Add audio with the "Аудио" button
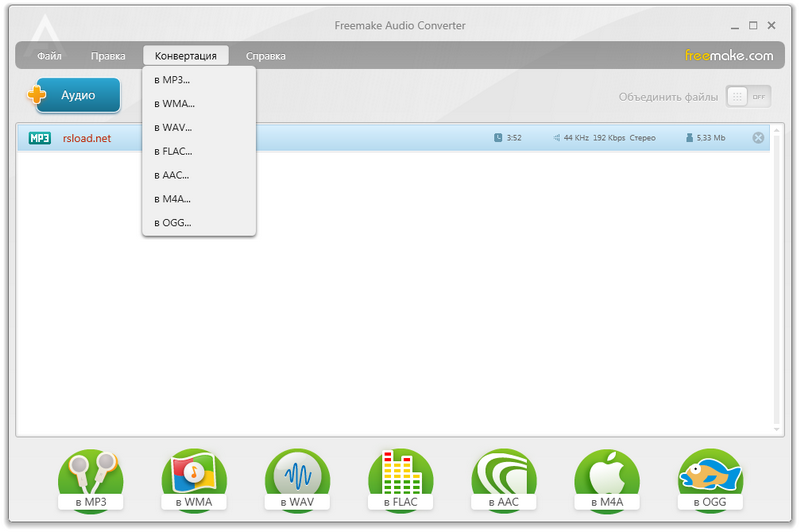Viewport: 800px width, 532px height. coord(74,95)
